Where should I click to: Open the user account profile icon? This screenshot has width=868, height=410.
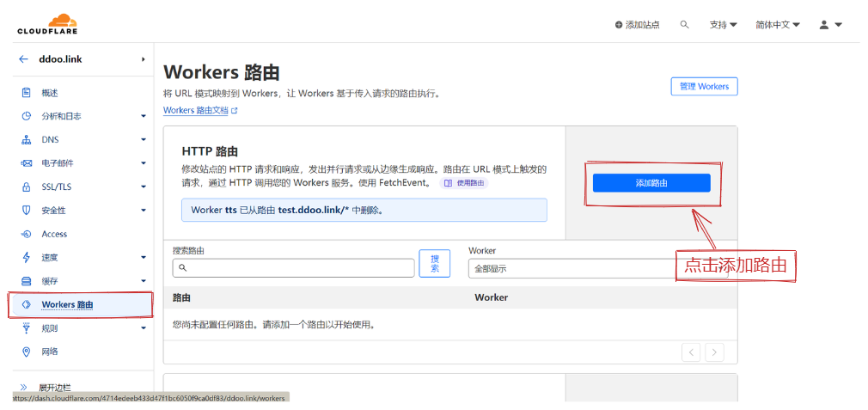(x=824, y=25)
